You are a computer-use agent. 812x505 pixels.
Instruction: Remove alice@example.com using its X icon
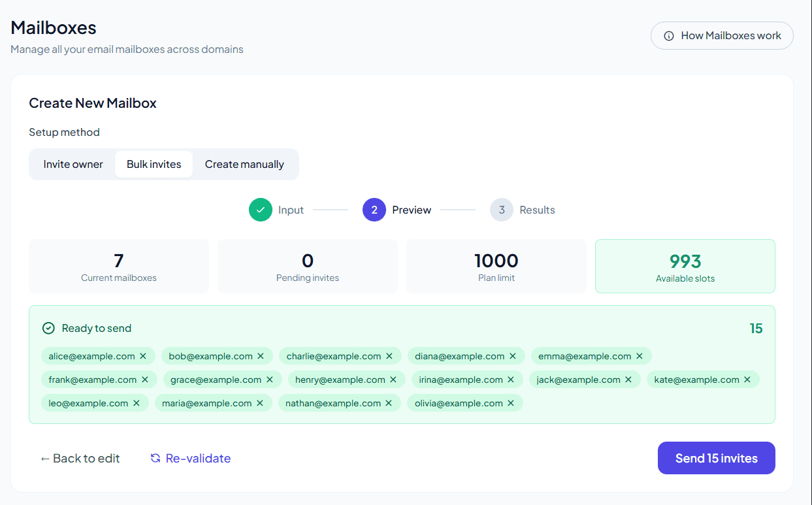pos(142,355)
